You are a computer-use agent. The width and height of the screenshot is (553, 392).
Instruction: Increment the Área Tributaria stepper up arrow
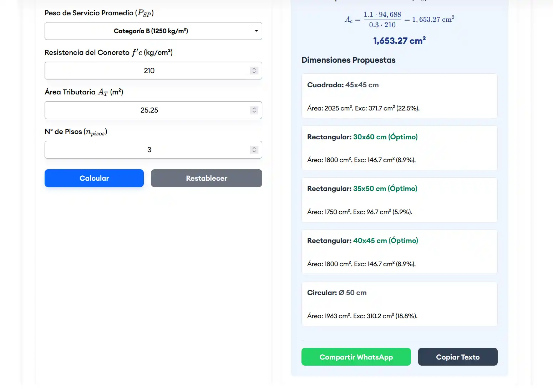pyautogui.click(x=254, y=108)
